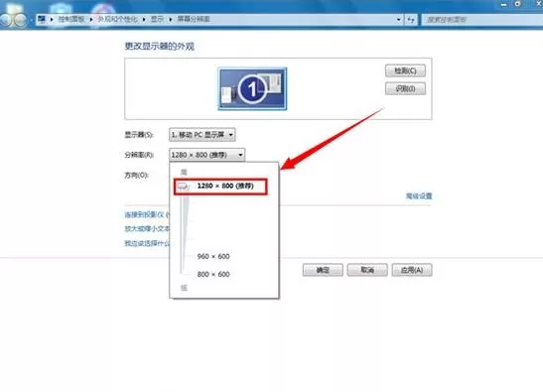Open the display (显示器) dropdown
The height and width of the screenshot is (392, 543).
(203, 134)
